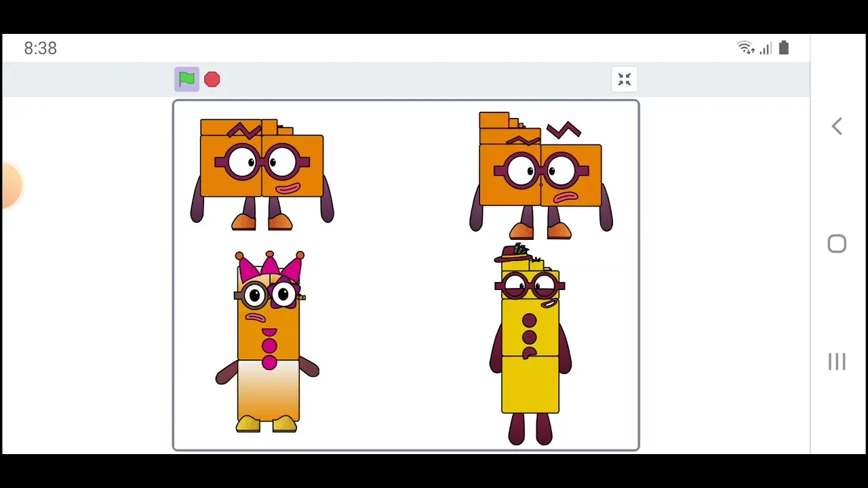
Task: Tap the battery status icon
Action: (x=784, y=48)
